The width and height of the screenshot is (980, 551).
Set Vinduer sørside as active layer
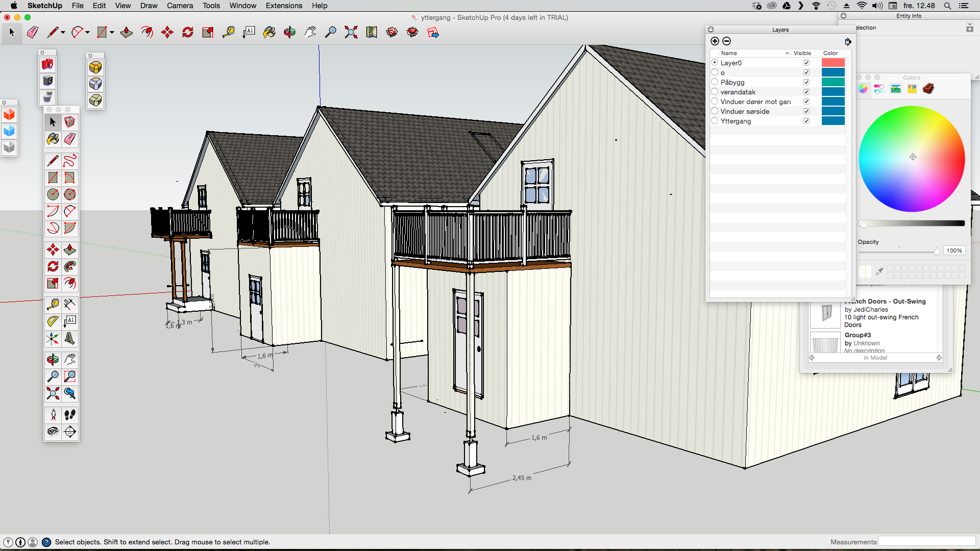[x=715, y=111]
